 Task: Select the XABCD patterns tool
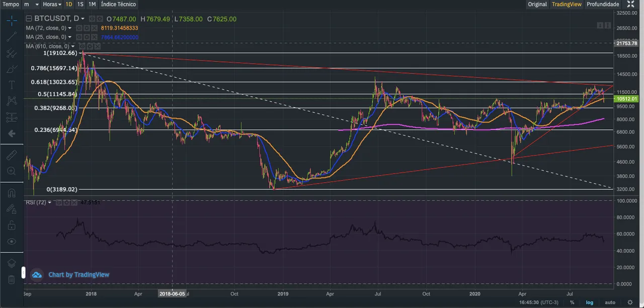pos(12,101)
